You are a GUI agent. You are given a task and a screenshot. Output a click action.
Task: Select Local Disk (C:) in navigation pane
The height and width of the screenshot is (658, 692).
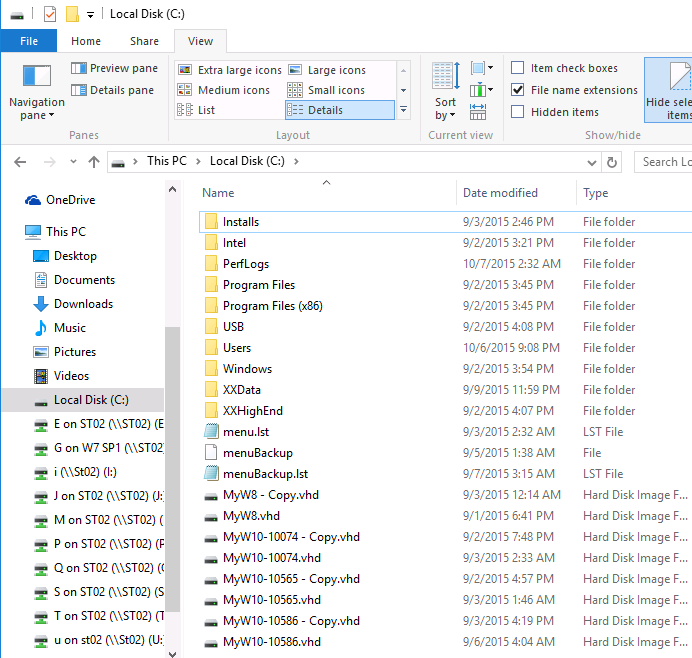click(x=83, y=400)
